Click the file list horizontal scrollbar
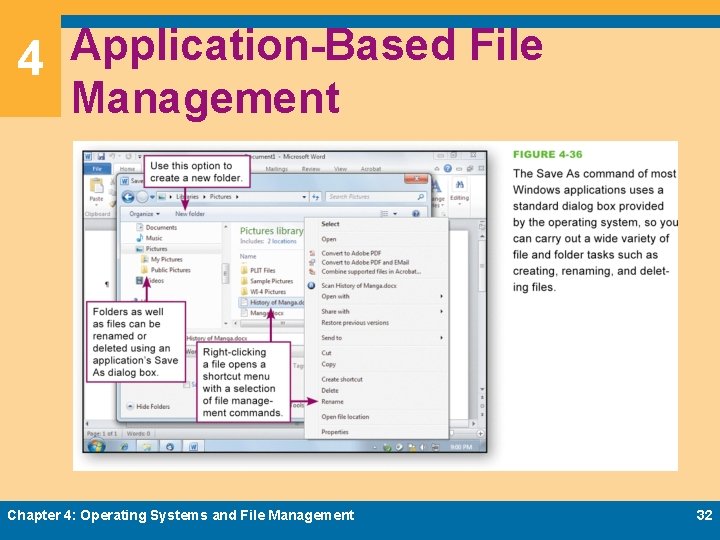The width and height of the screenshot is (720, 540). pyautogui.click(x=271, y=323)
